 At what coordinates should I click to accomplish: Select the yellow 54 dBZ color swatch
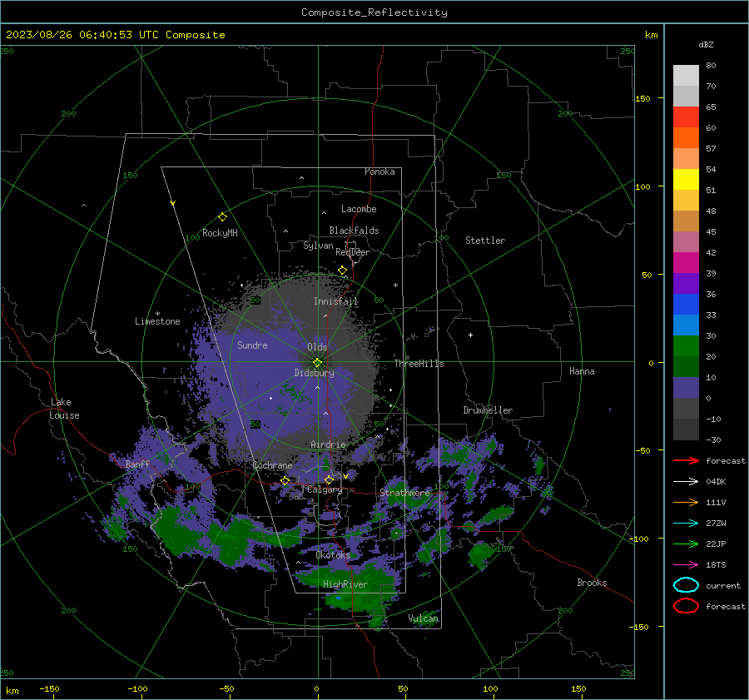pos(686,179)
